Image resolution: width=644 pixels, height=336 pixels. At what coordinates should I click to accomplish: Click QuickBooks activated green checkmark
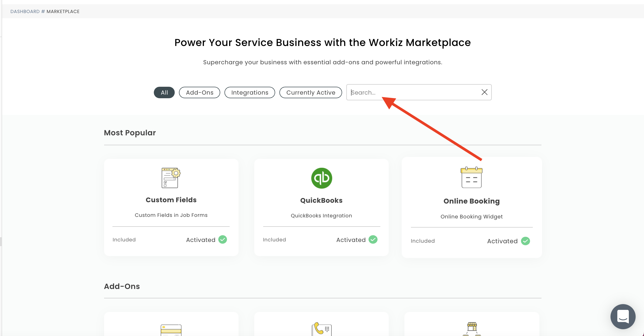[373, 240]
